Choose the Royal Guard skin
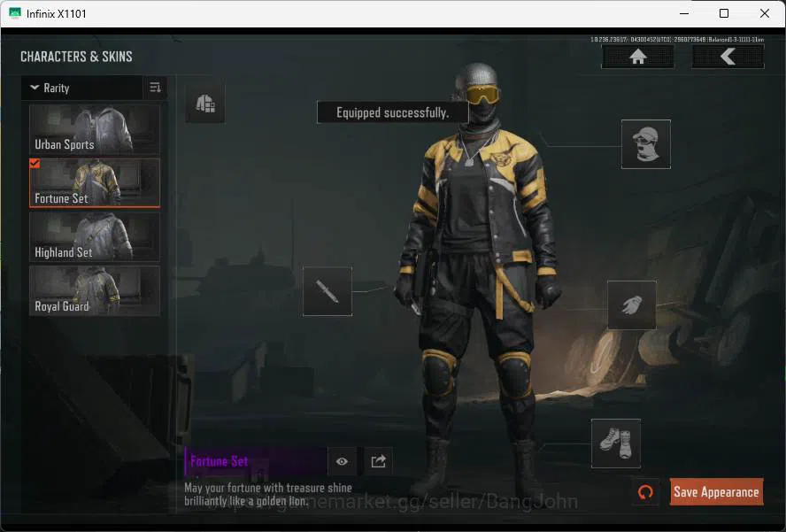This screenshot has width=786, height=532. click(95, 291)
